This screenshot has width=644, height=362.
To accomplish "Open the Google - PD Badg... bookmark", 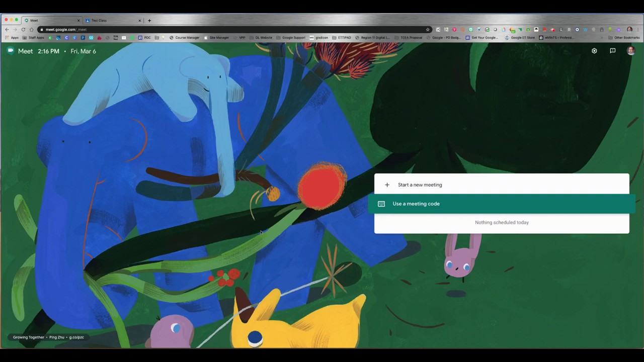I will click(443, 38).
